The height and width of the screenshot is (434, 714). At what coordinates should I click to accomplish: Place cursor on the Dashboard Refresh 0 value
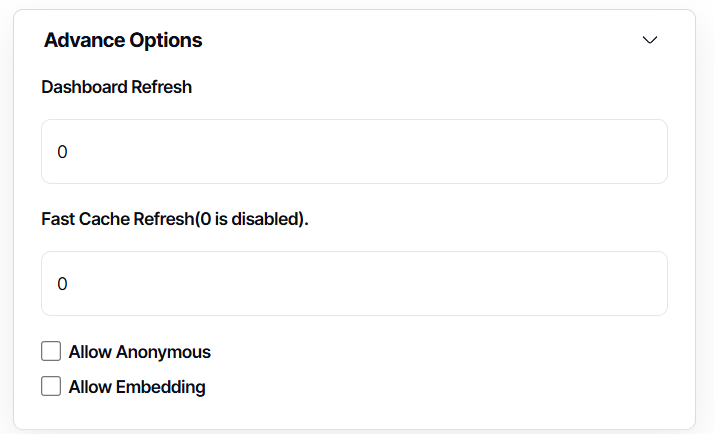(62, 152)
